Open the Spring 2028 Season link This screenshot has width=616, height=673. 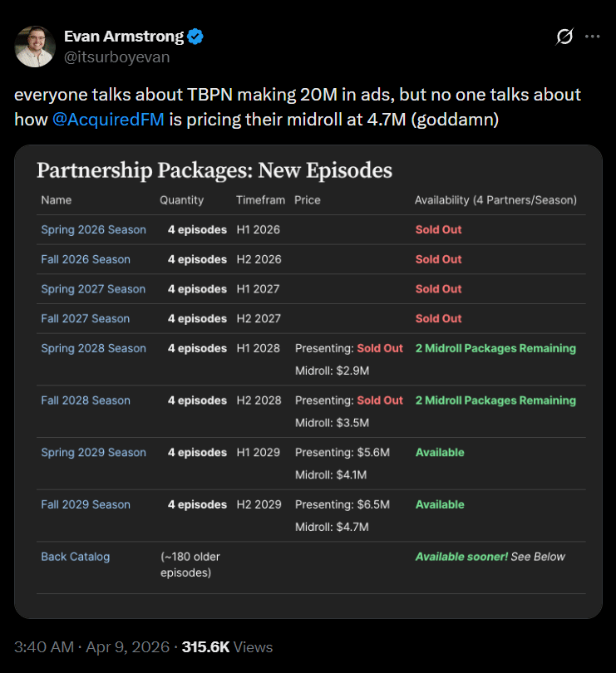point(93,349)
